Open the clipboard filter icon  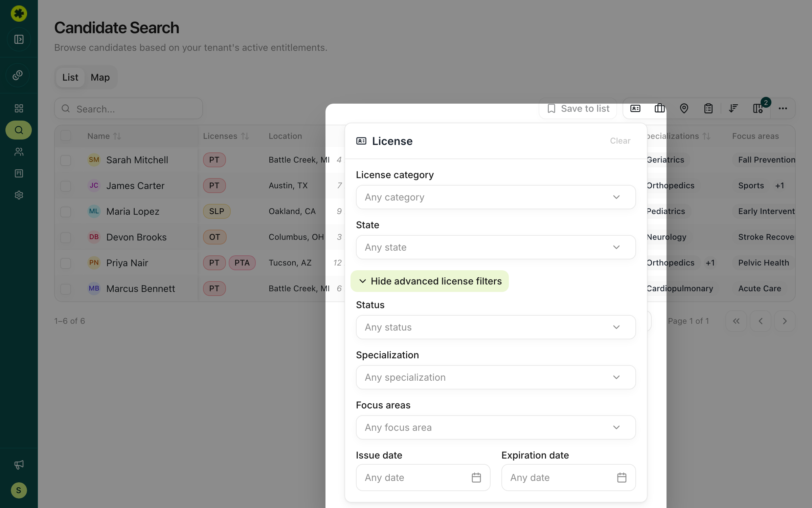point(708,108)
